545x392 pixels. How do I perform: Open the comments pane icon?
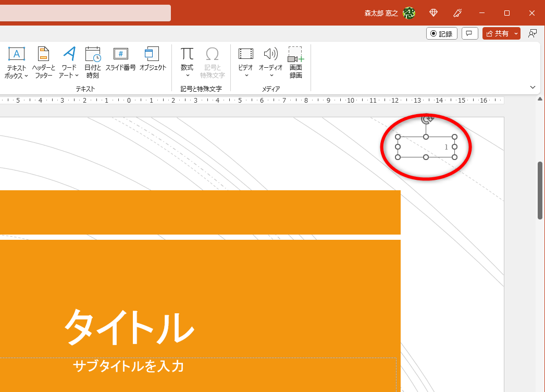pyautogui.click(x=469, y=33)
